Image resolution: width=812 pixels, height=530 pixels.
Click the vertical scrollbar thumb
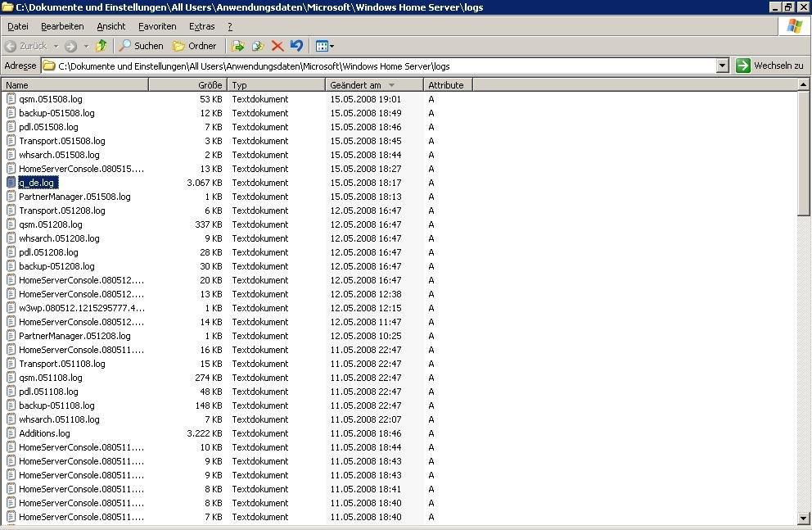pyautogui.click(x=803, y=153)
